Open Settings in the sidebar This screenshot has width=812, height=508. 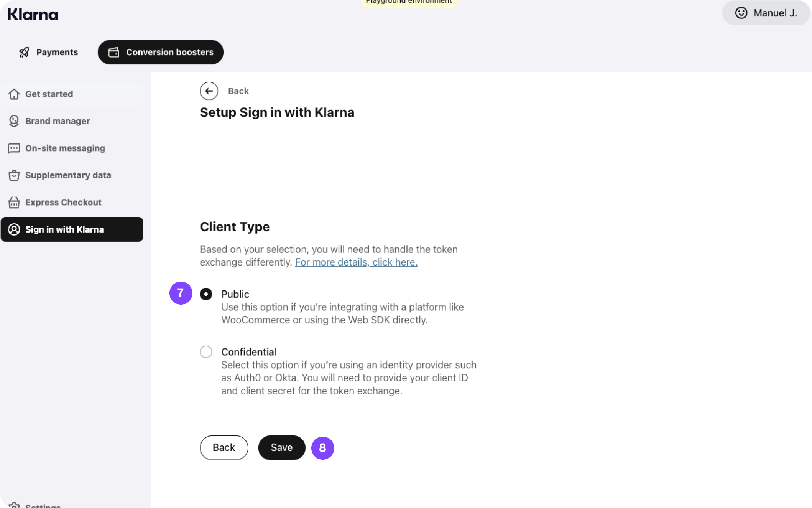(42, 505)
